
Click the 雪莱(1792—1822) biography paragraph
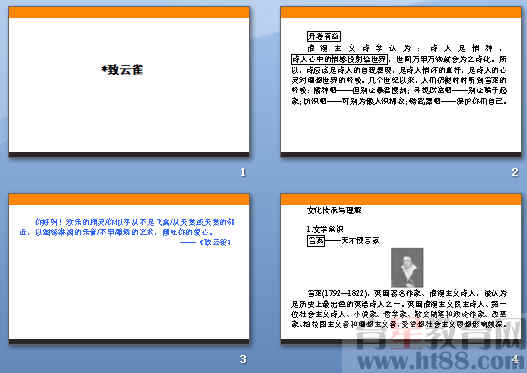pos(399,309)
